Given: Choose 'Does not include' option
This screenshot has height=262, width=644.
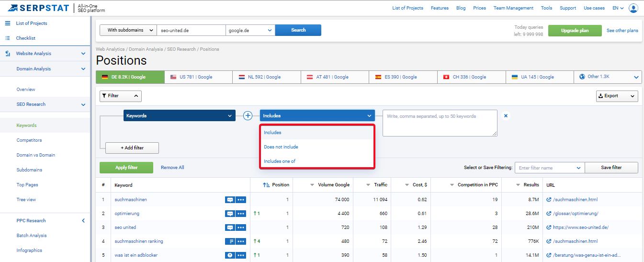Looking at the screenshot, I should pyautogui.click(x=317, y=147).
